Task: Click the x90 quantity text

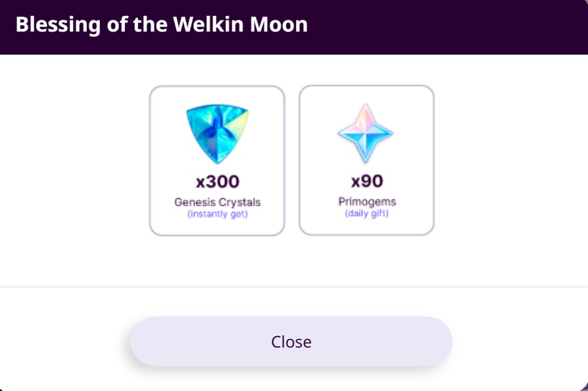Action: tap(366, 181)
